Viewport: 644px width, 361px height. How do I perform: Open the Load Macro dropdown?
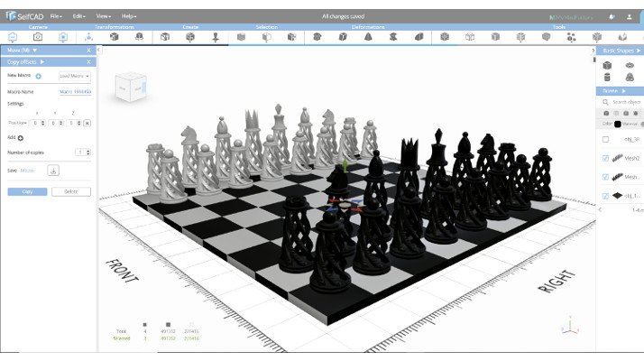(74, 76)
